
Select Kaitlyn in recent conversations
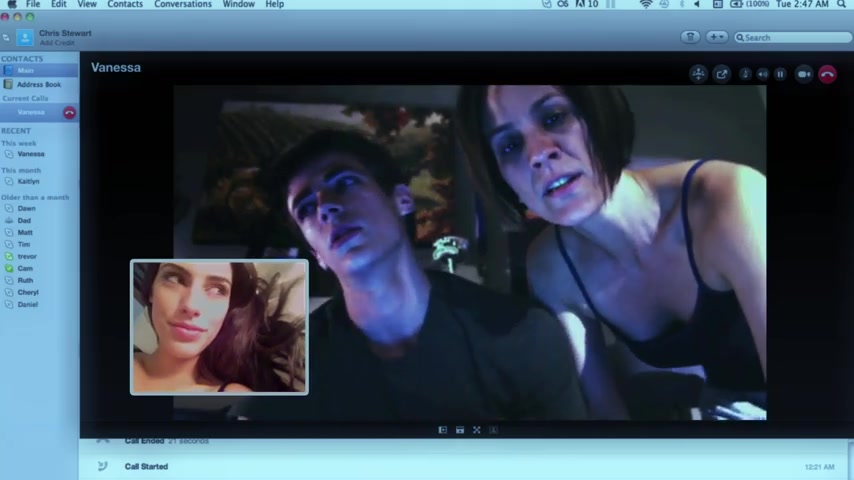tap(28, 182)
